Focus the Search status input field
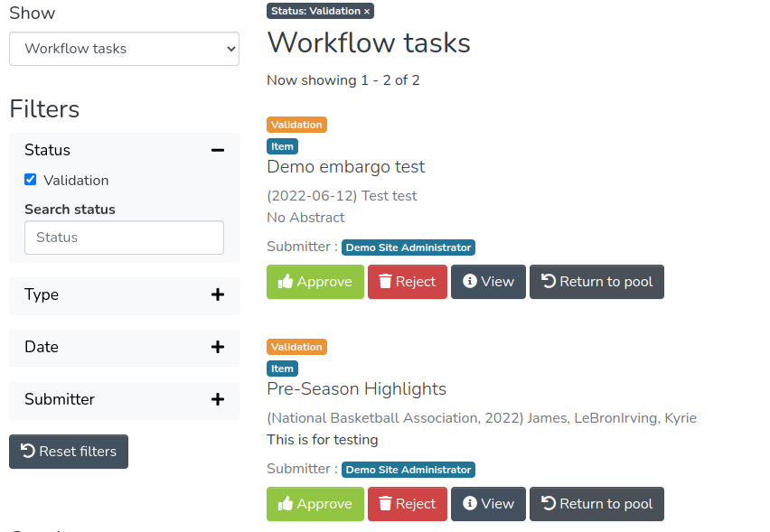770x532 pixels. 124,238
